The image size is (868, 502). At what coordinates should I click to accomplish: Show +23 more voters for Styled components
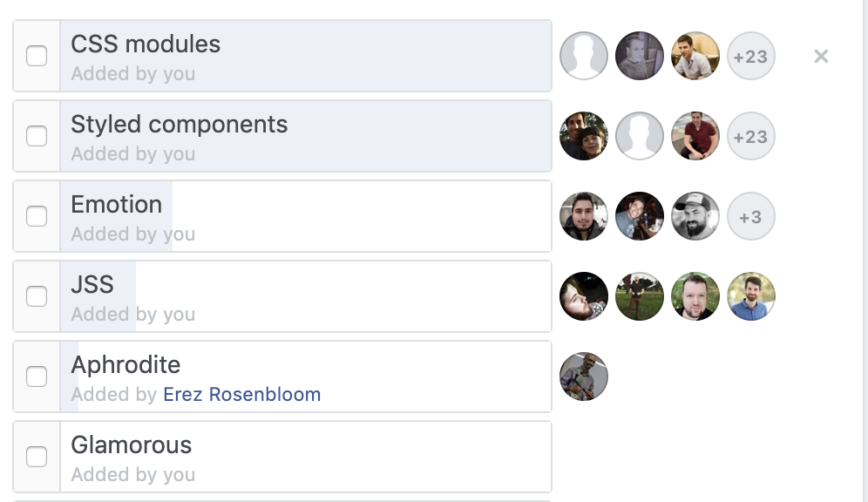click(750, 136)
